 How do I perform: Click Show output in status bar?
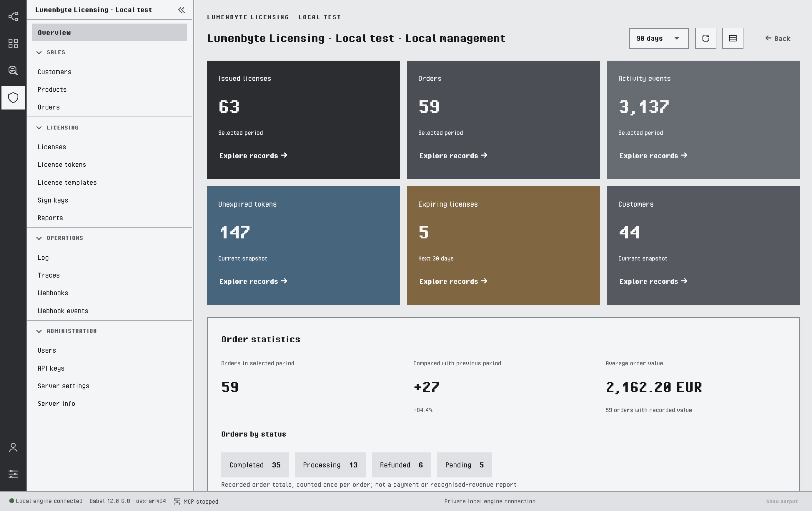pyautogui.click(x=782, y=502)
